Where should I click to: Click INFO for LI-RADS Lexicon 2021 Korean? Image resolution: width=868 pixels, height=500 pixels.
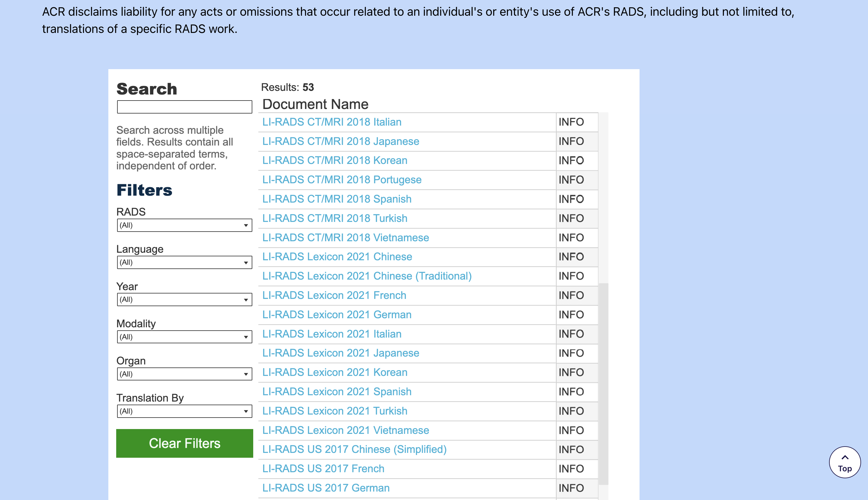tap(571, 372)
